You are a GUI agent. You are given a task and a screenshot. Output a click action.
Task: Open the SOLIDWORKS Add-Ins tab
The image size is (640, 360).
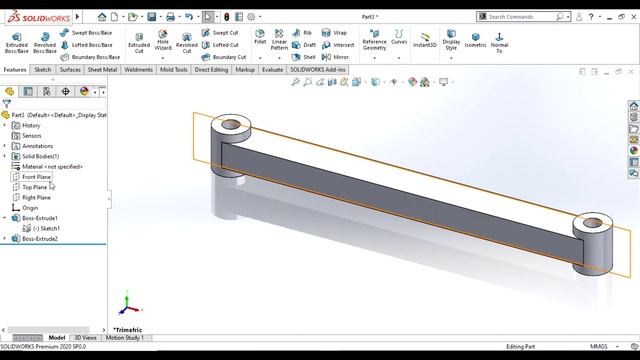318,70
